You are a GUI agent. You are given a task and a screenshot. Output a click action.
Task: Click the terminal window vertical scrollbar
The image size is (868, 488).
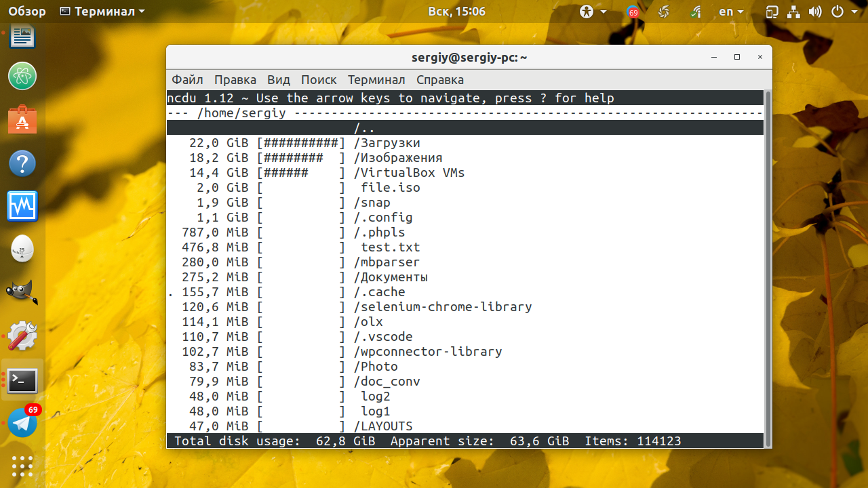(768, 269)
